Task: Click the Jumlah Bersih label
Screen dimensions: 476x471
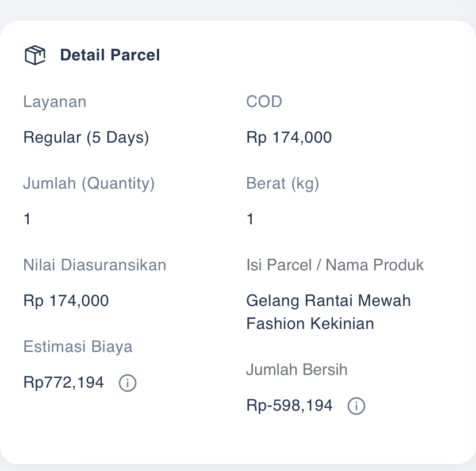Action: [x=297, y=370]
